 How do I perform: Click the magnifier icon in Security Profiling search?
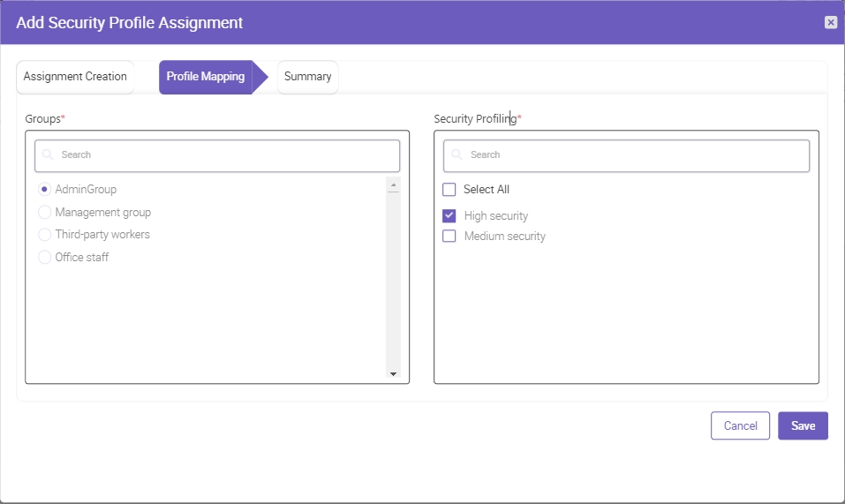pyautogui.click(x=456, y=154)
